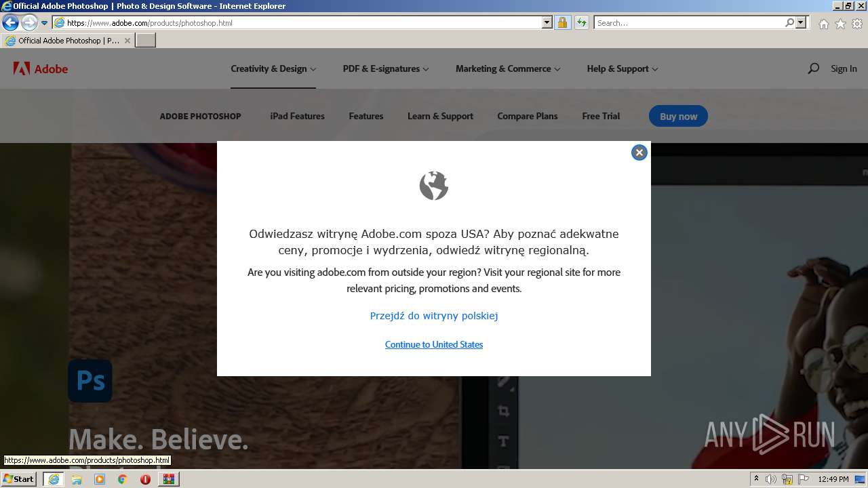Select the Official Adobe Photoshop tab
Image resolution: width=868 pixels, height=488 pixels.
point(68,41)
